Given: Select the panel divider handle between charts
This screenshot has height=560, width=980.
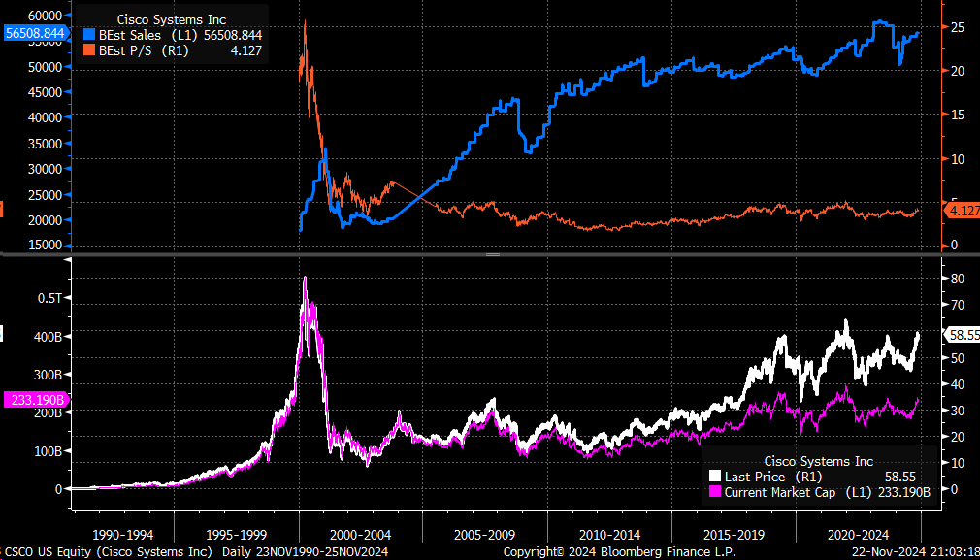Looking at the screenshot, I should tap(493, 254).
